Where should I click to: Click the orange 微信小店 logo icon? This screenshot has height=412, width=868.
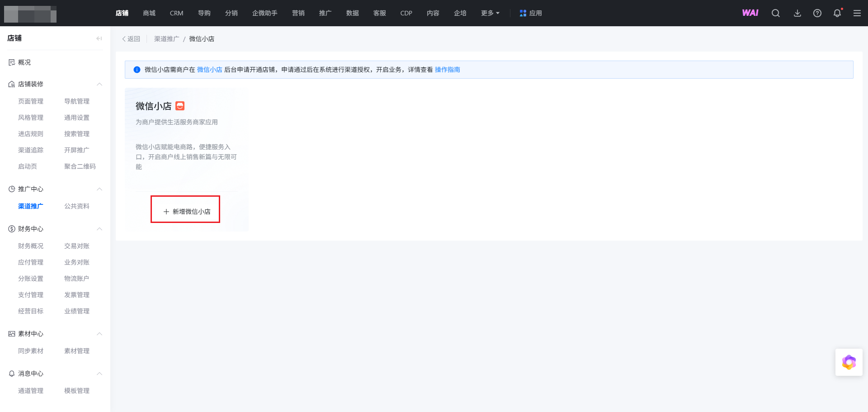(x=180, y=106)
